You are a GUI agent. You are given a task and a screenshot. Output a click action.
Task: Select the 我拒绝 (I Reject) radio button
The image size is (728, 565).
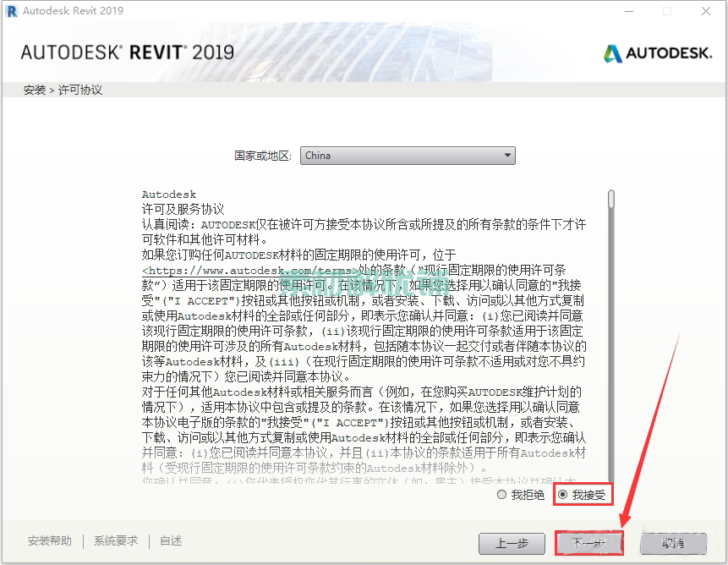[501, 495]
